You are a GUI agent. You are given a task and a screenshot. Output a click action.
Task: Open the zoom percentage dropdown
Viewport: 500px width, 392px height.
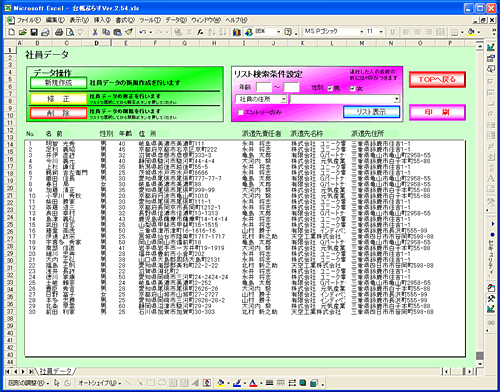(x=278, y=32)
